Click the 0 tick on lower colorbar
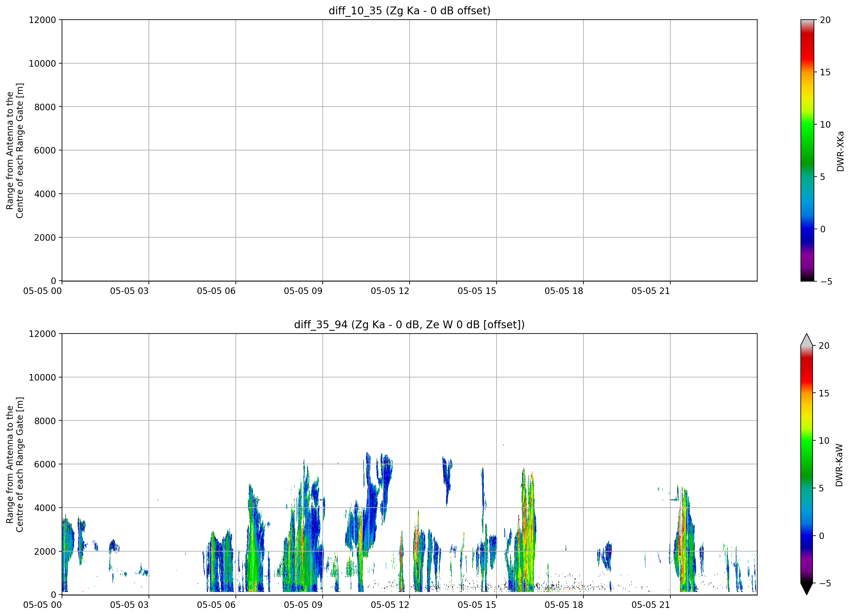This screenshot has width=851, height=616. [x=821, y=536]
